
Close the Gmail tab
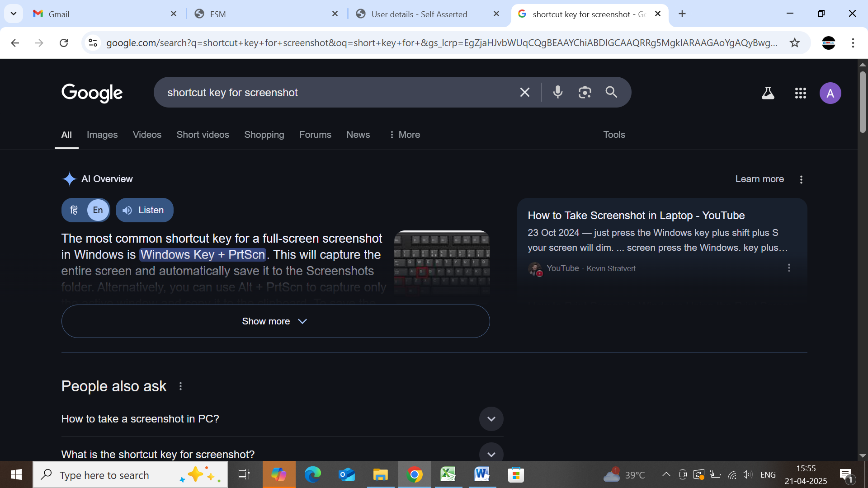(174, 14)
